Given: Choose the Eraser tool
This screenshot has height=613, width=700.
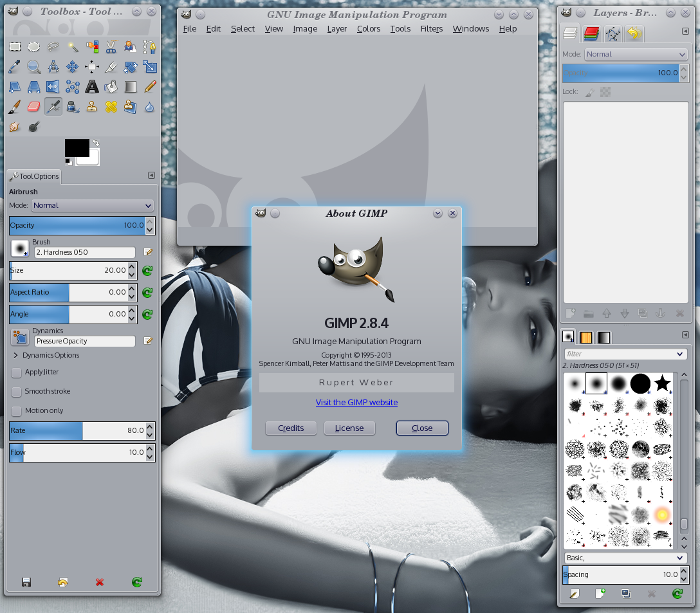Looking at the screenshot, I should coord(34,107).
